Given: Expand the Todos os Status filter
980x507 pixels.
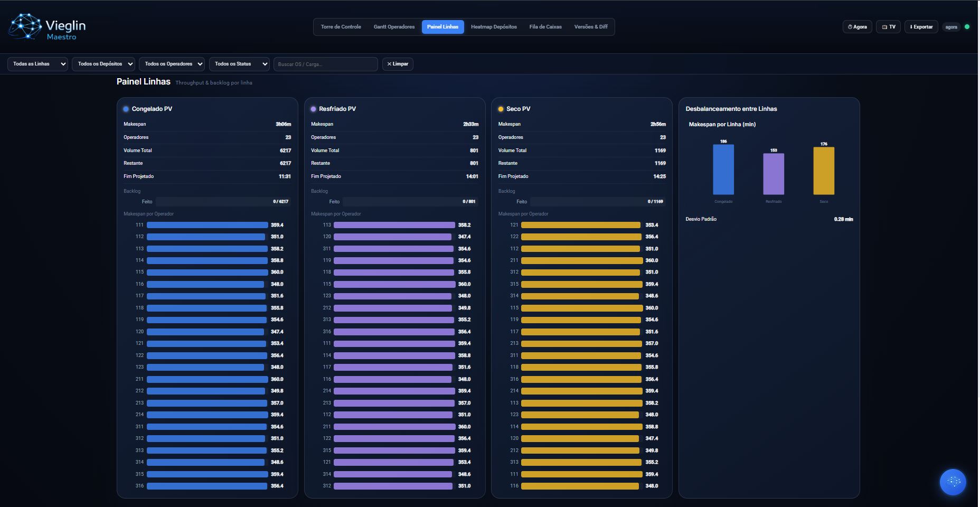Looking at the screenshot, I should point(239,64).
